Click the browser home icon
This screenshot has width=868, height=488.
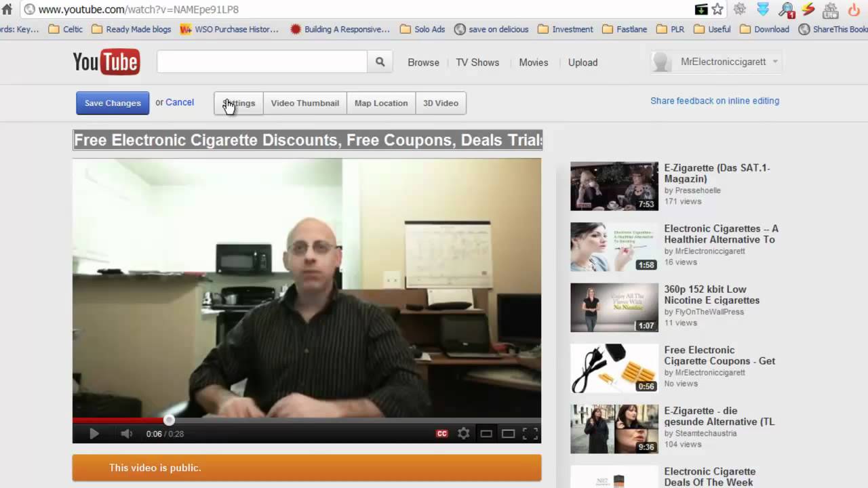tap(7, 9)
